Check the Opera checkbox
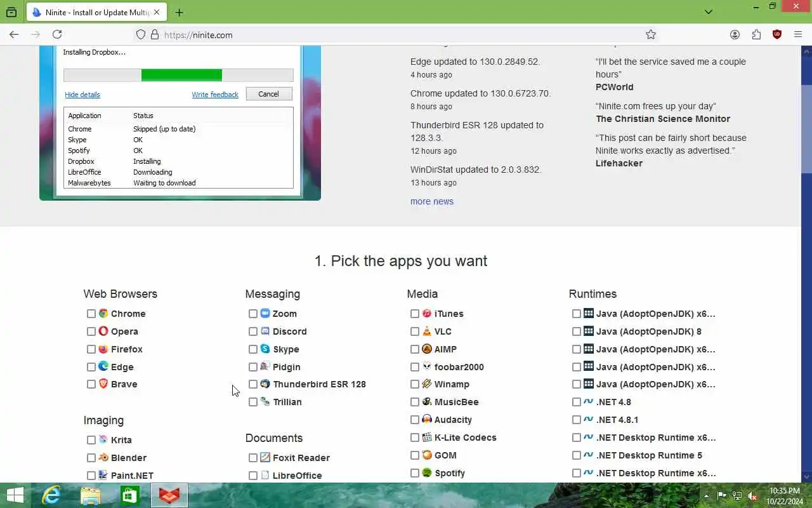This screenshot has width=812, height=508. (x=91, y=331)
